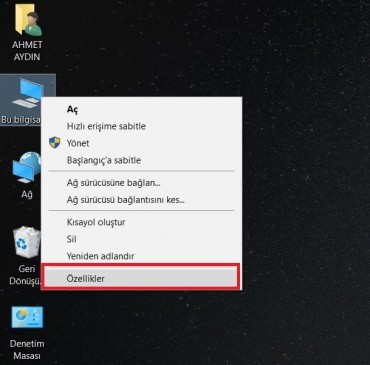Open the AHMET AYDIN user folder icon
The image size is (370, 365).
click(x=27, y=32)
